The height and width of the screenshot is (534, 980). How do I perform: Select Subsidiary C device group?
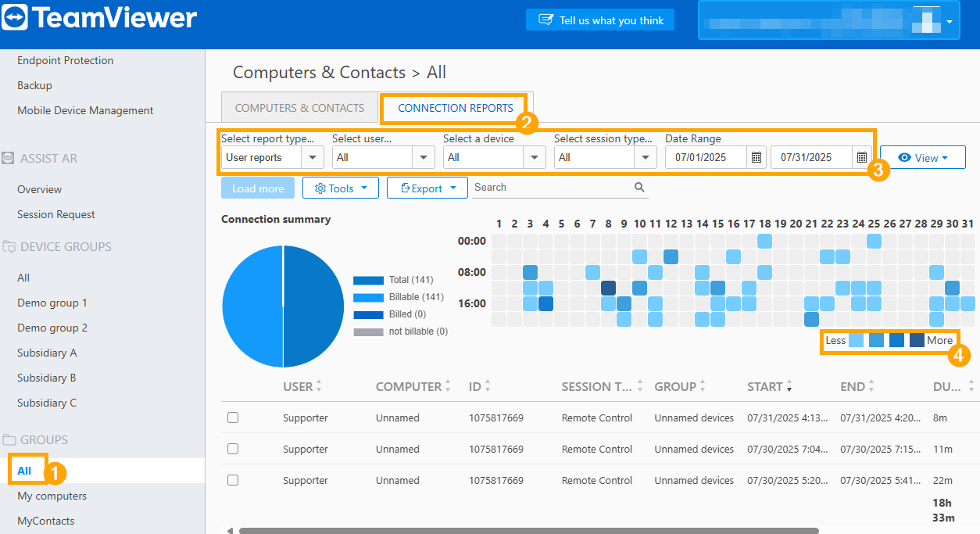click(x=47, y=403)
